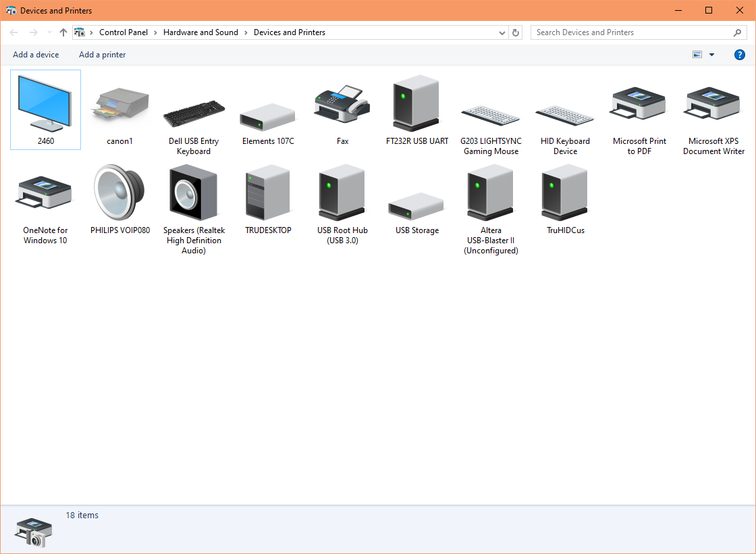The width and height of the screenshot is (756, 554).
Task: Click the window title bar icon
Action: point(11,11)
